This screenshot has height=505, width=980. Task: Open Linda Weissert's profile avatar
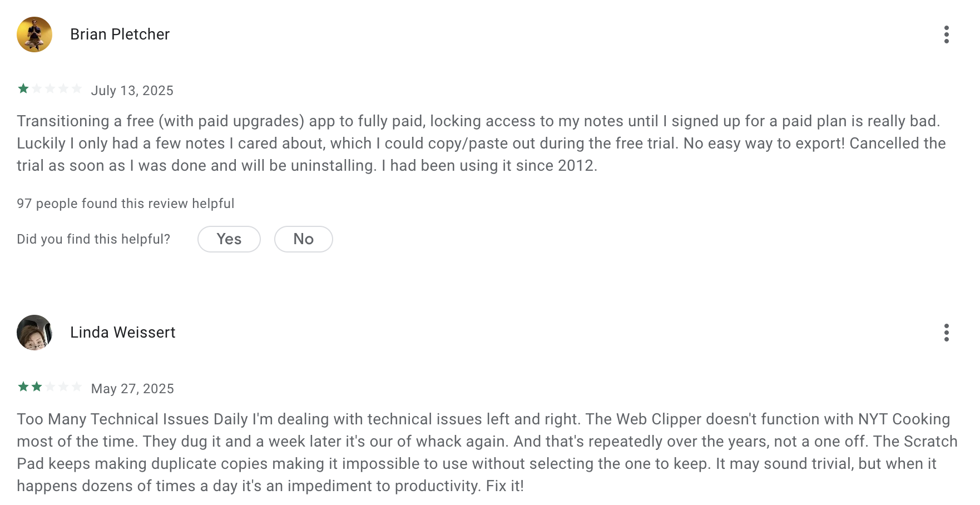(x=34, y=332)
